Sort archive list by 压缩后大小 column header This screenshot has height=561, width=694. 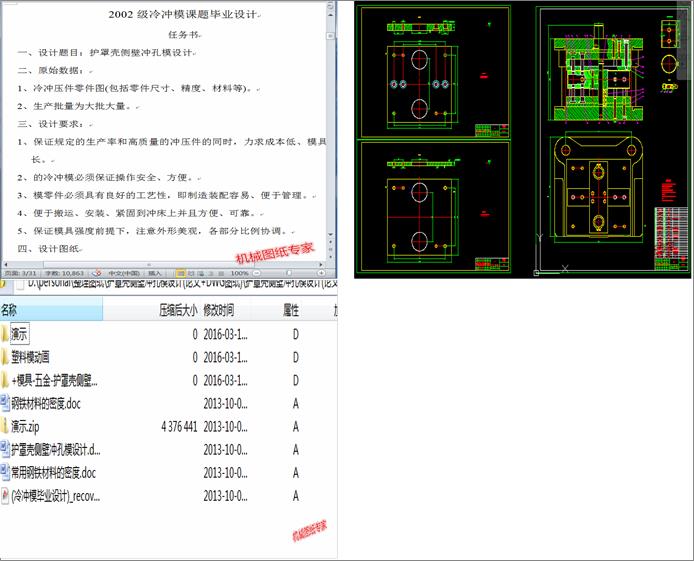pyautogui.click(x=178, y=310)
